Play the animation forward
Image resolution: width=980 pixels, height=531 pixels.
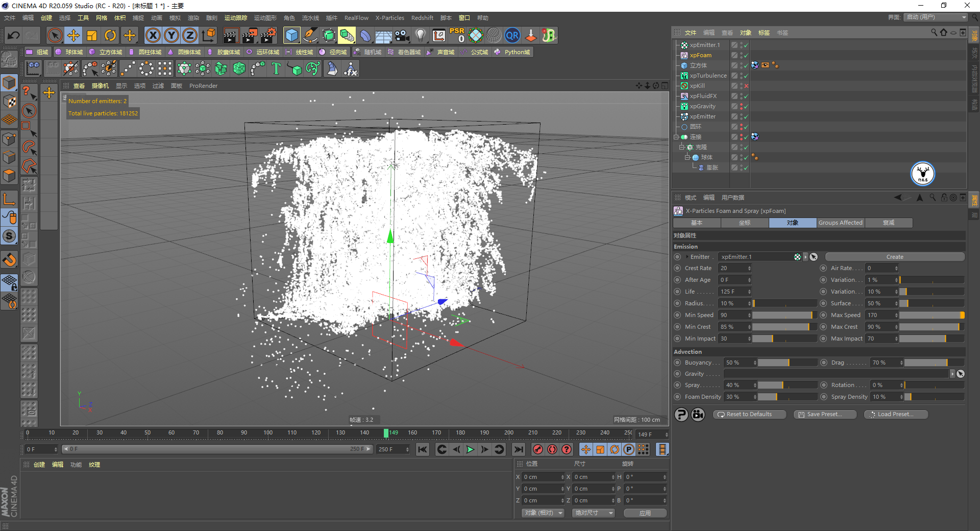tap(470, 449)
